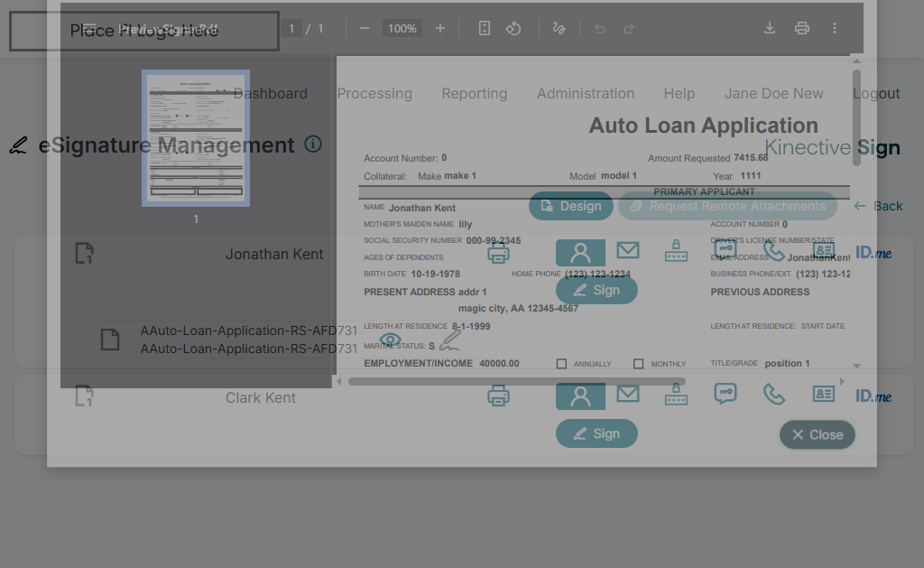Image resolution: width=924 pixels, height=568 pixels.
Task: Click the vertical scrollbar thumb of PDF
Action: tap(857, 118)
